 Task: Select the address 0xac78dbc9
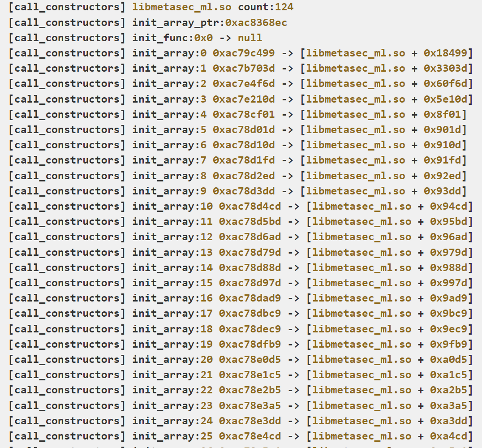click(250, 313)
